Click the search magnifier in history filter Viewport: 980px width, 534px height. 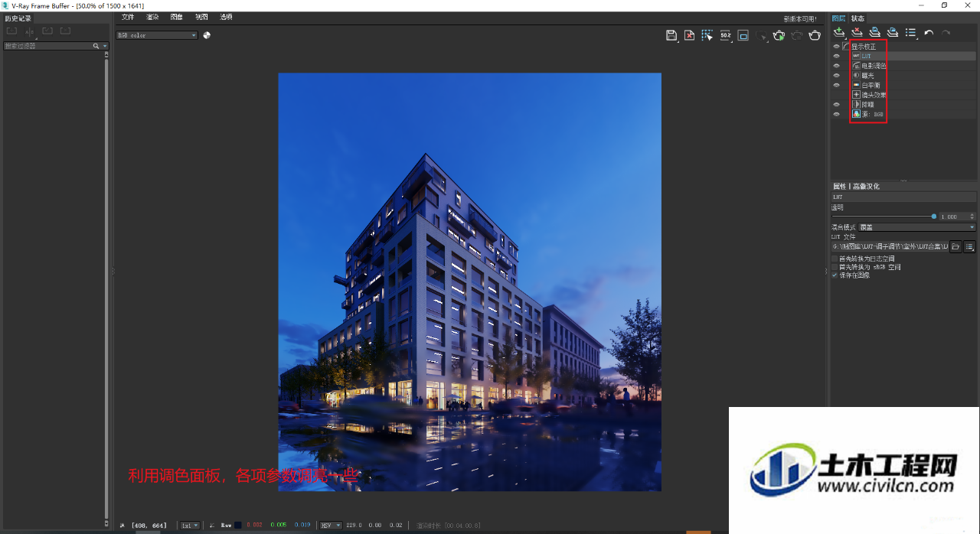pos(96,46)
